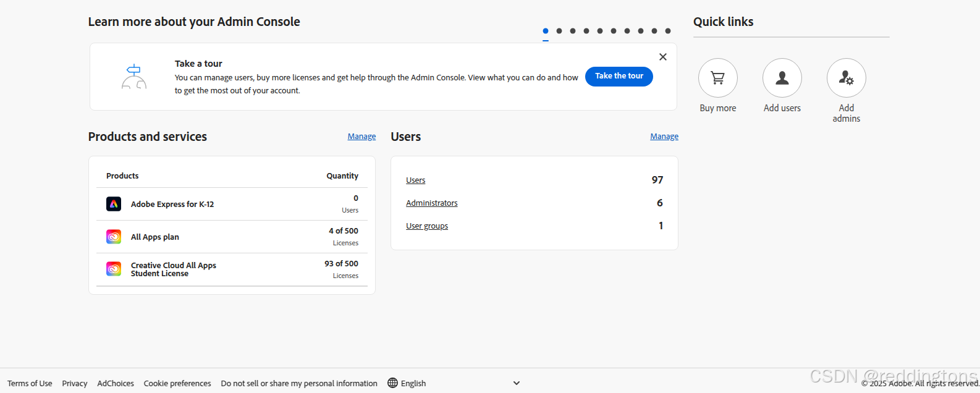The height and width of the screenshot is (393, 980).
Task: Click the User groups count 1
Action: tap(661, 226)
